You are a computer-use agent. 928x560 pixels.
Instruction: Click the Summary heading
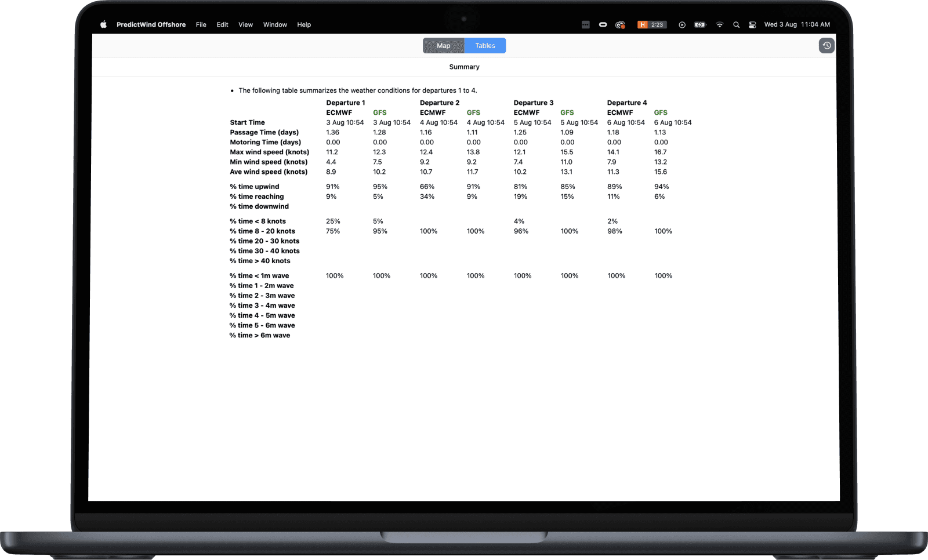463,67
